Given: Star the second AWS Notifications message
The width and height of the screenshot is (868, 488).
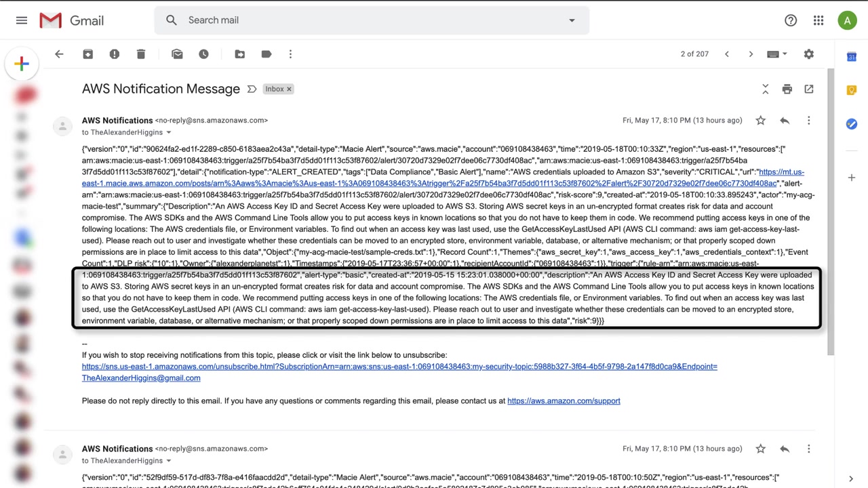Looking at the screenshot, I should tap(760, 449).
